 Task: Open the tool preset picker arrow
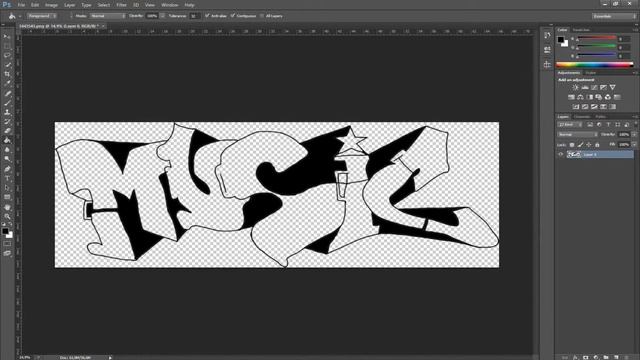click(20, 16)
